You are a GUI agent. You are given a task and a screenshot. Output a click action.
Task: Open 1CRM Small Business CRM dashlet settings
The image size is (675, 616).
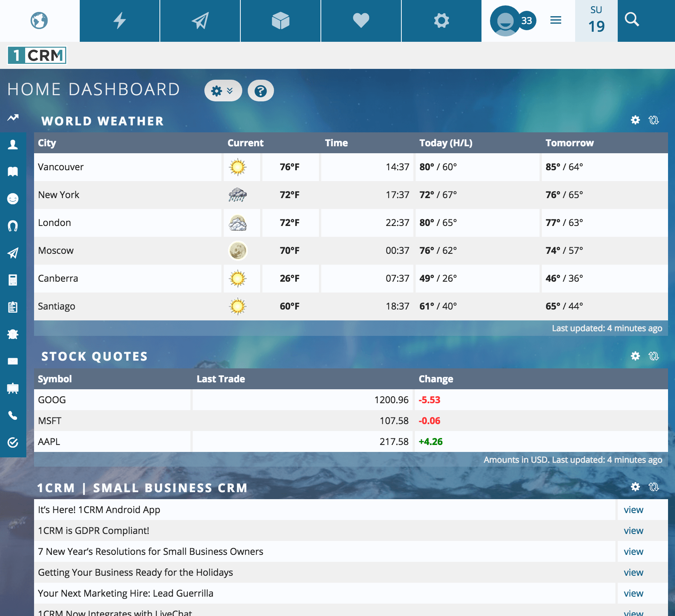coord(636,487)
